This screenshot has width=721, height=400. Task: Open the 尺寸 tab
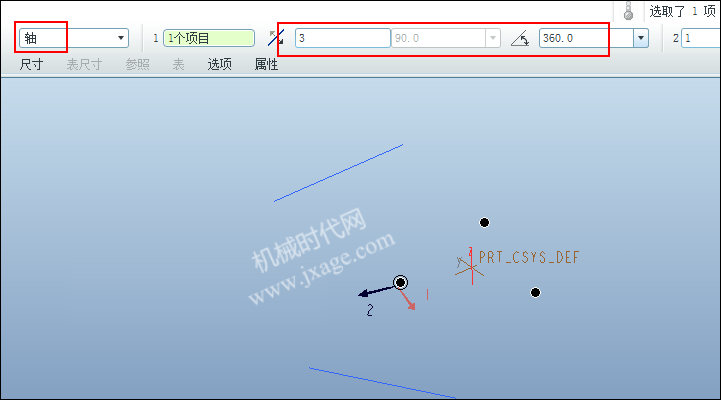(x=31, y=64)
